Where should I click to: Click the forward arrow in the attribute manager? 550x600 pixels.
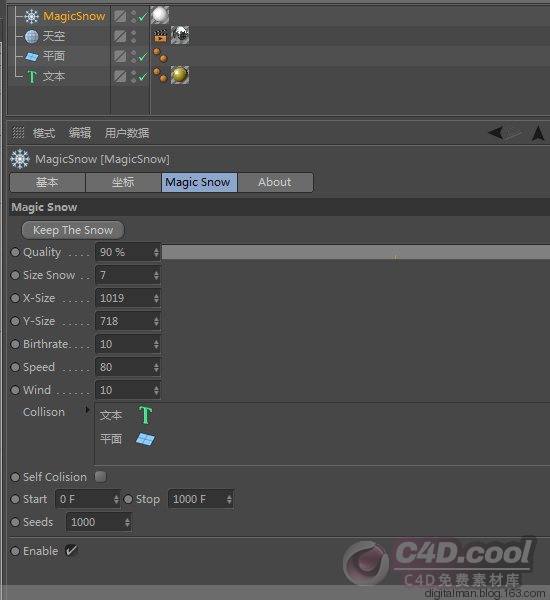pos(513,134)
